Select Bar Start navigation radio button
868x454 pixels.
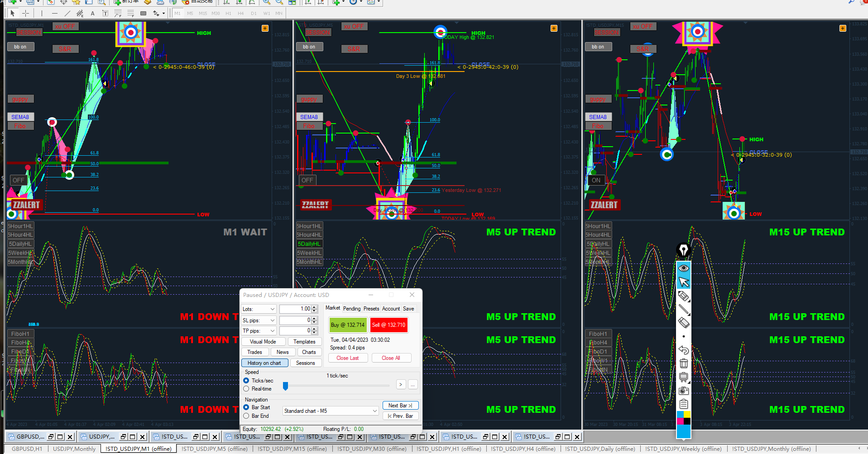[x=246, y=407]
